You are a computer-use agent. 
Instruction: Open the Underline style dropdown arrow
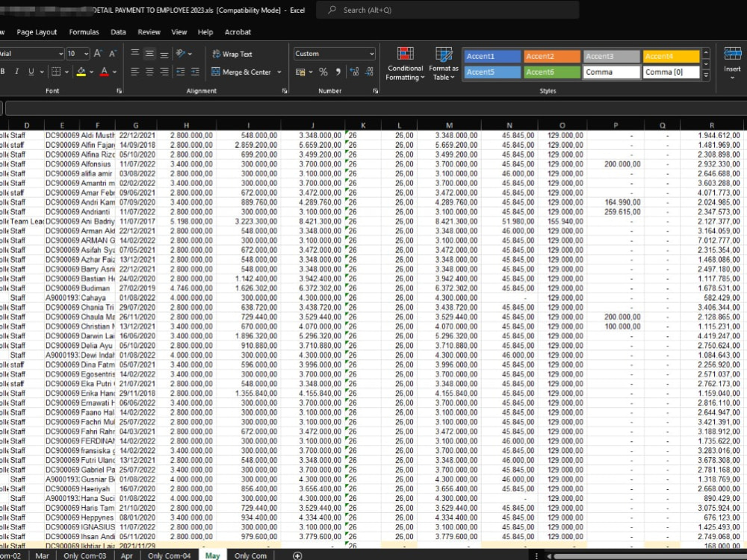(41, 72)
